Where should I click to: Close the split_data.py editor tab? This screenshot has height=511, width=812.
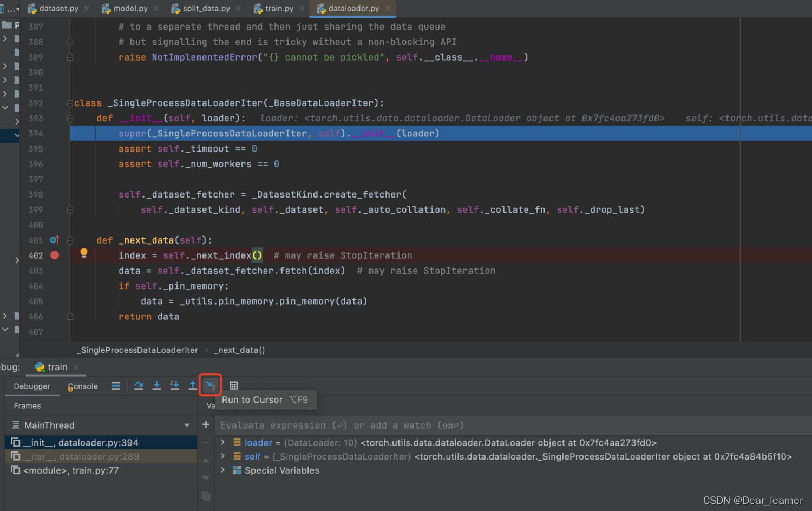(x=238, y=9)
